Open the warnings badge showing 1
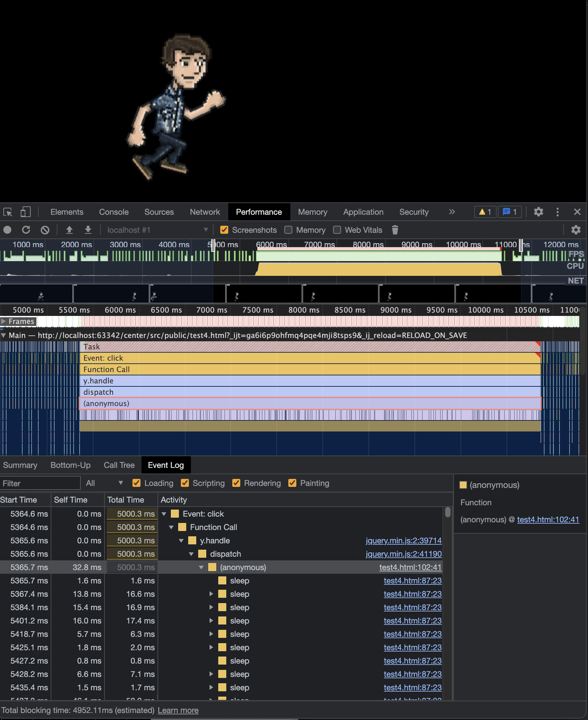Screen dimensions: 588x720 pyautogui.click(x=485, y=212)
